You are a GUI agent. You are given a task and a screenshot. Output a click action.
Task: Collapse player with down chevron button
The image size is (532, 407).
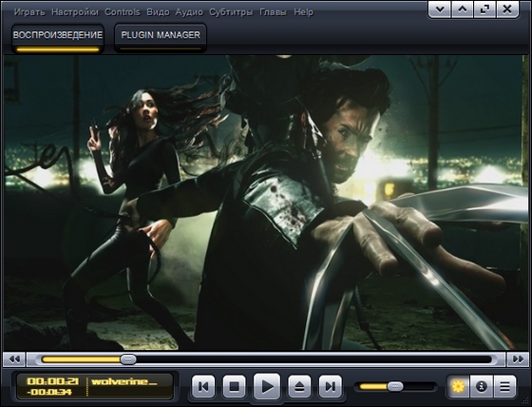pyautogui.click(x=440, y=10)
